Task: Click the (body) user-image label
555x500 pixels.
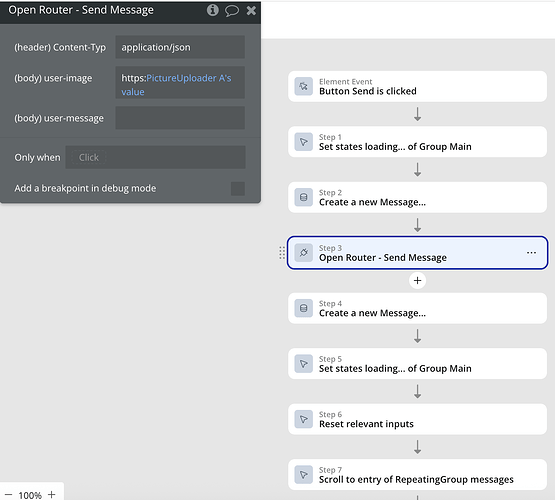Action: 53,78
